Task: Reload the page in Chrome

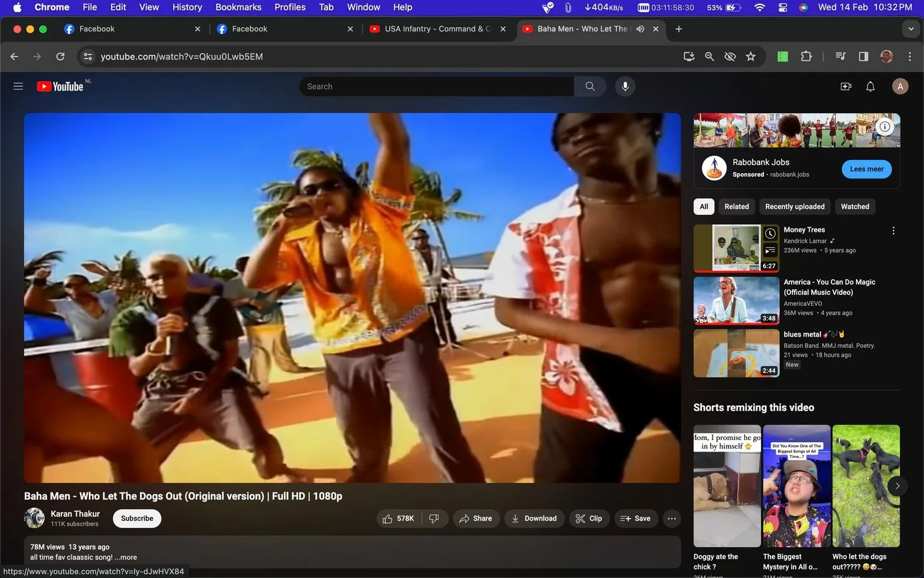Action: click(60, 57)
